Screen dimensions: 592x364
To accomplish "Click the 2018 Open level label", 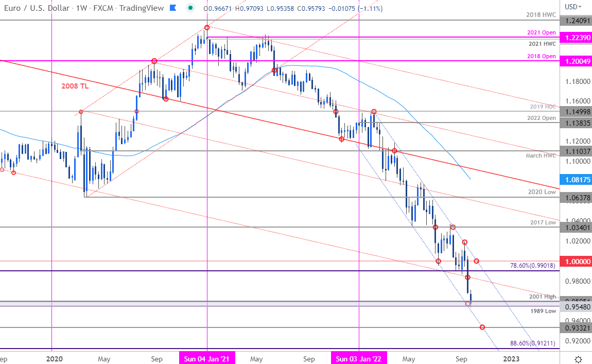I will pos(542,56).
